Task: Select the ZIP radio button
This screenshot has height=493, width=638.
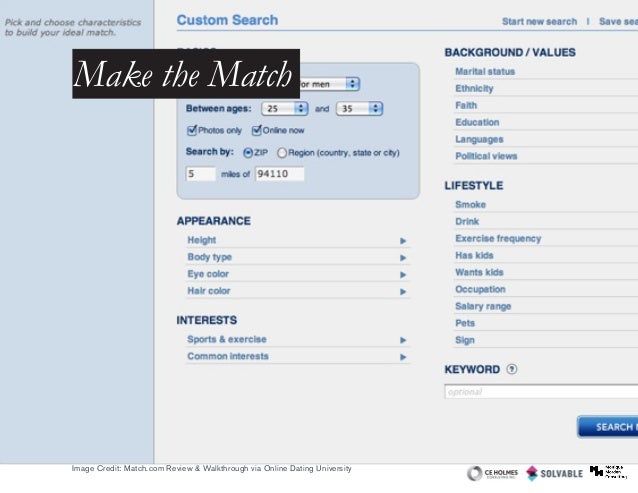Action: (248, 153)
